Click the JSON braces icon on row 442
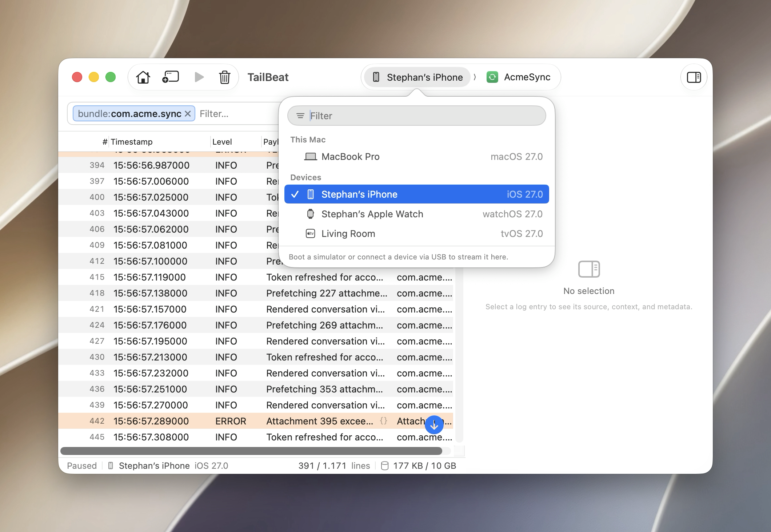The width and height of the screenshot is (771, 532). tap(383, 421)
